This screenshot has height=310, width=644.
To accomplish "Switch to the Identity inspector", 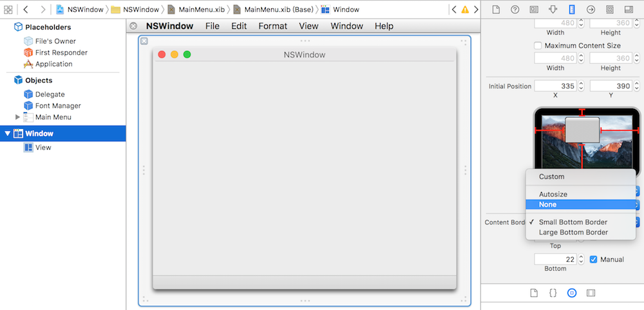I will [x=534, y=10].
